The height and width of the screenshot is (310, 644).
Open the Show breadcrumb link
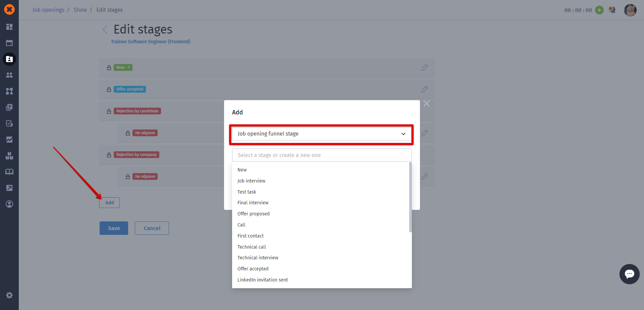(x=80, y=10)
